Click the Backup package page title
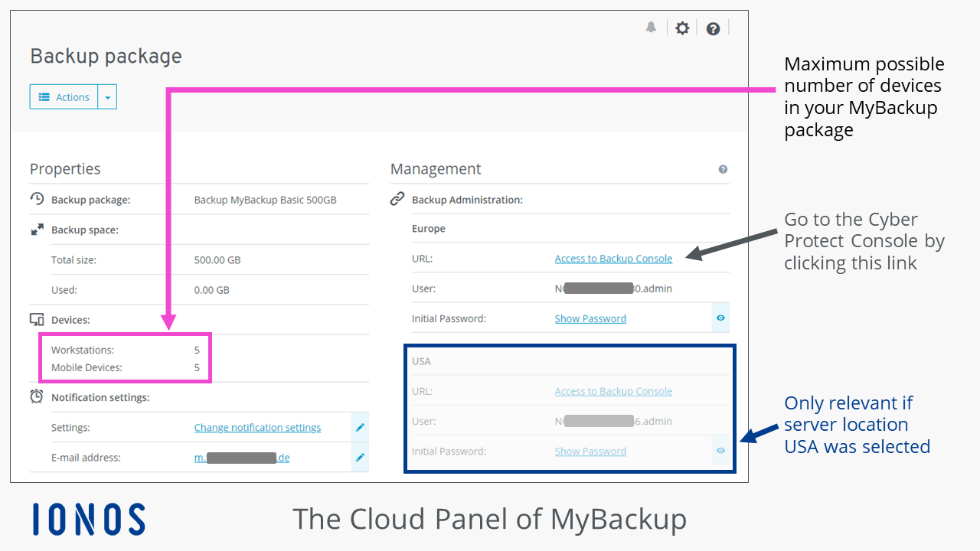 [106, 56]
